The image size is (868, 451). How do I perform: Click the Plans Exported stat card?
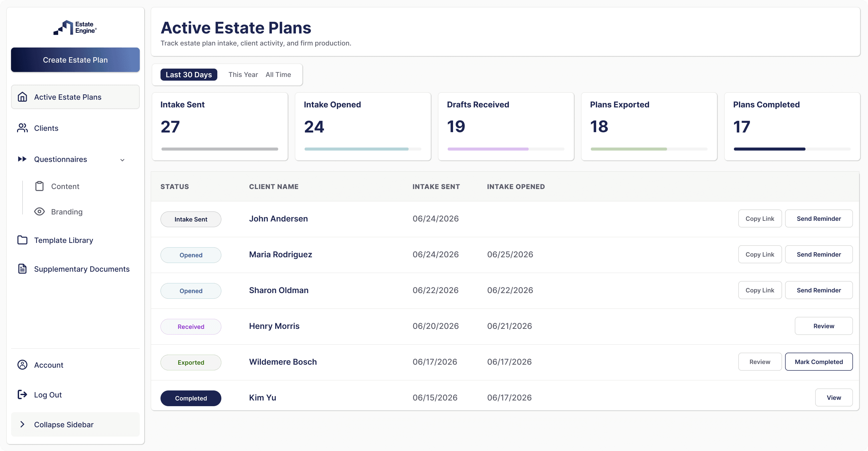[649, 126]
